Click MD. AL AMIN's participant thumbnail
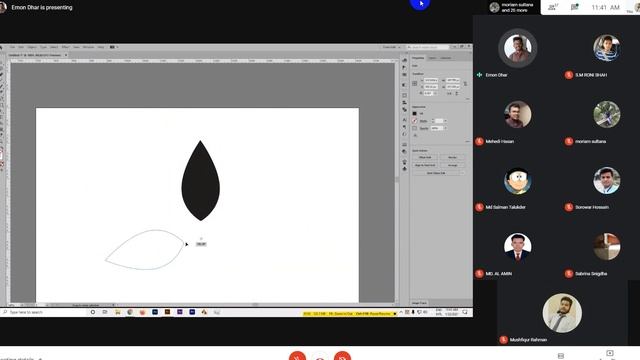 518,247
